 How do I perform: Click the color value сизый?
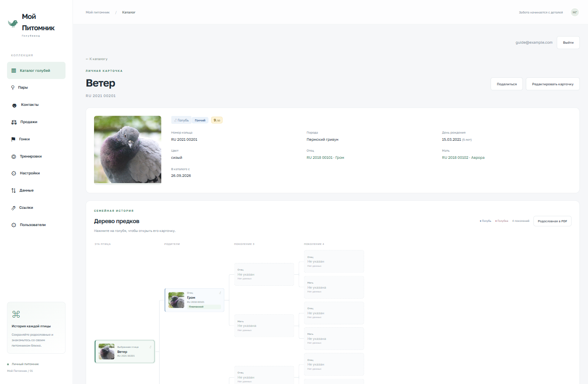(177, 158)
